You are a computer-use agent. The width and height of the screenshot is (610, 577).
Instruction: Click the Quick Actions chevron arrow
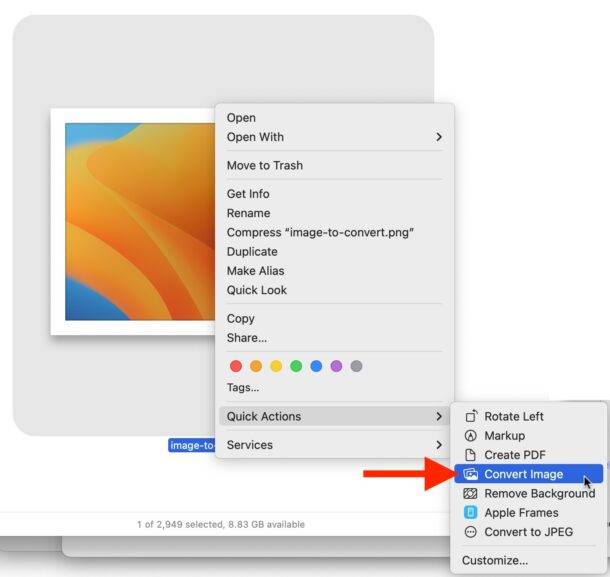(x=439, y=416)
